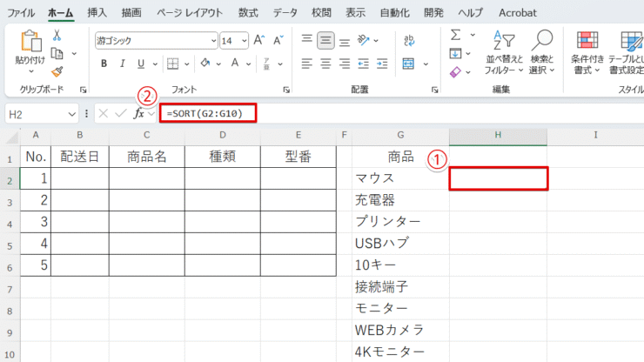Switch to the ページ レイアウト tab
The height and width of the screenshot is (362, 644).
pos(190,13)
